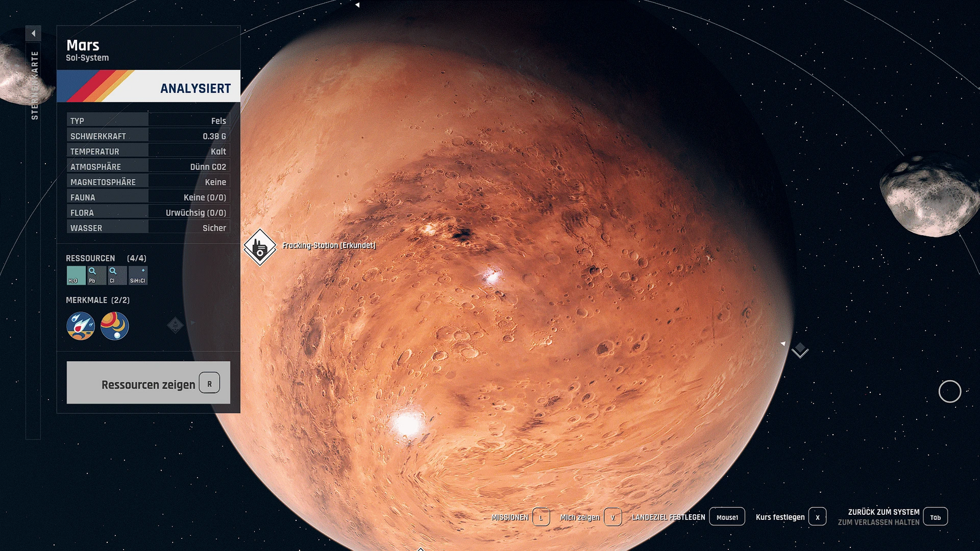The image size is (980, 551).
Task: Select the orbital rings trait icon under Merkmale
Action: tap(116, 326)
